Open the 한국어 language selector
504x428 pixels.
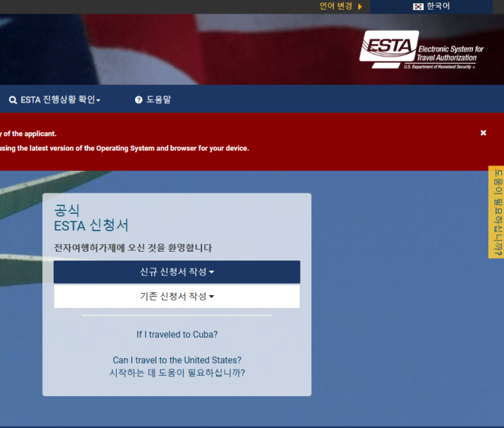coord(431,6)
